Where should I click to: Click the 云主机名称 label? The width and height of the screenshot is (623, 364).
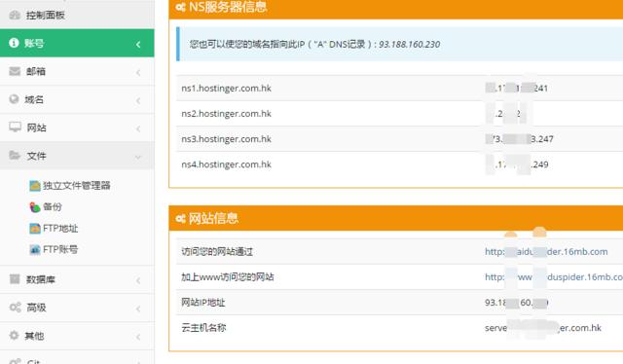point(203,328)
